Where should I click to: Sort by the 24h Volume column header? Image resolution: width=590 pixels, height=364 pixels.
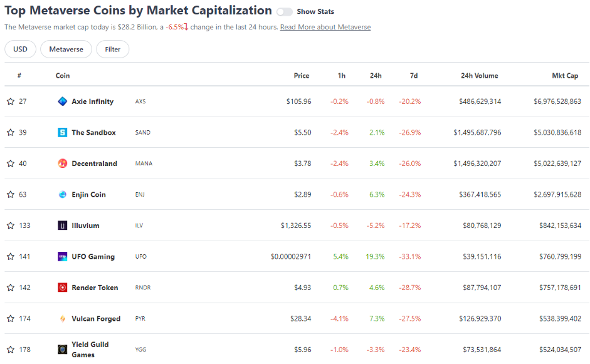[479, 76]
